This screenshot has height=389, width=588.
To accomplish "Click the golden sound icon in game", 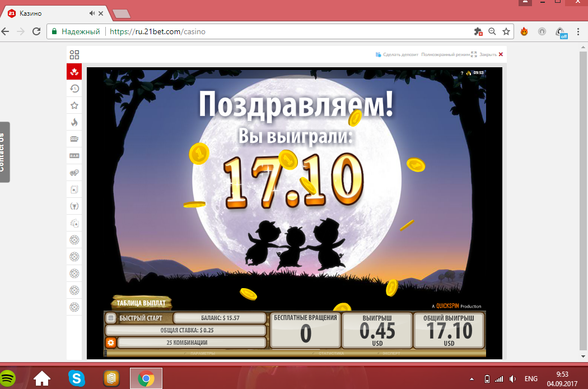I will pyautogui.click(x=469, y=73).
